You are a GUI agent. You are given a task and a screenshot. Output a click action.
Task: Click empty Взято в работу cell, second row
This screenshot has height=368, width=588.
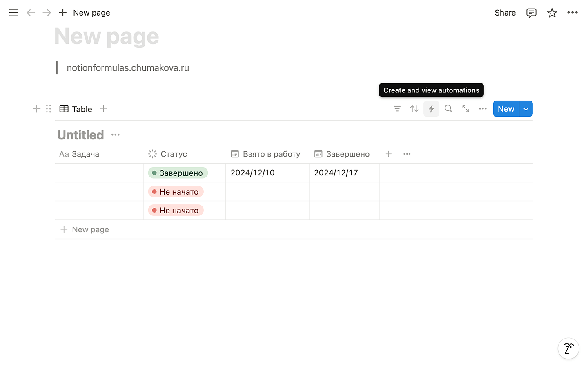(267, 192)
